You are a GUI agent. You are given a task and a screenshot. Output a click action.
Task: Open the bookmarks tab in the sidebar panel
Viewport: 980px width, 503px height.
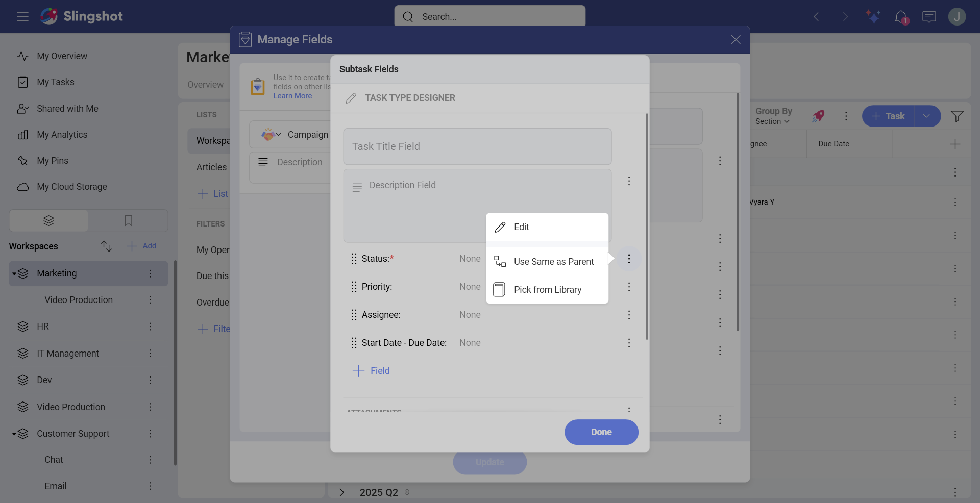tap(128, 221)
